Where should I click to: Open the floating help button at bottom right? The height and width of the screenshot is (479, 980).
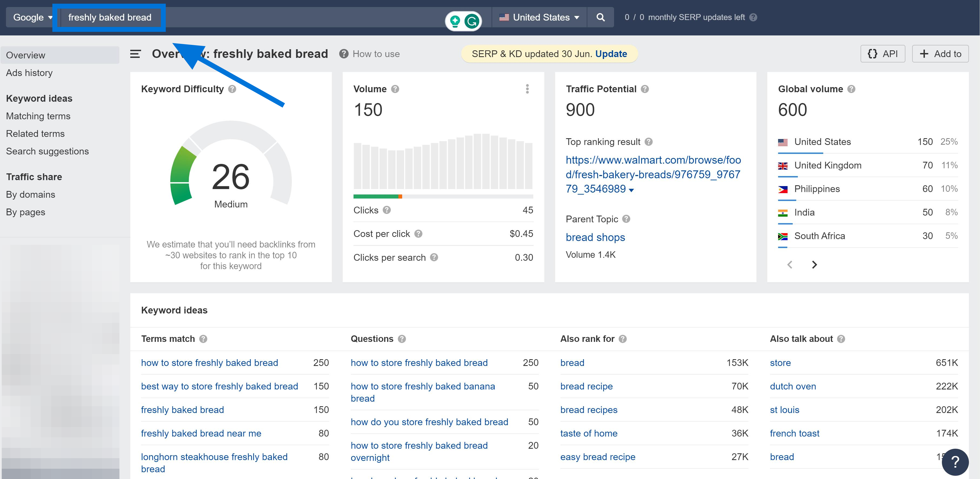(x=955, y=462)
